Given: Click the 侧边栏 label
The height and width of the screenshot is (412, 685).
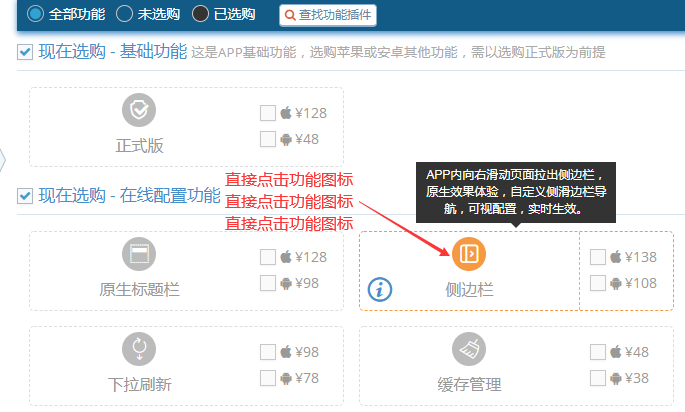Looking at the screenshot, I should click(x=469, y=290).
